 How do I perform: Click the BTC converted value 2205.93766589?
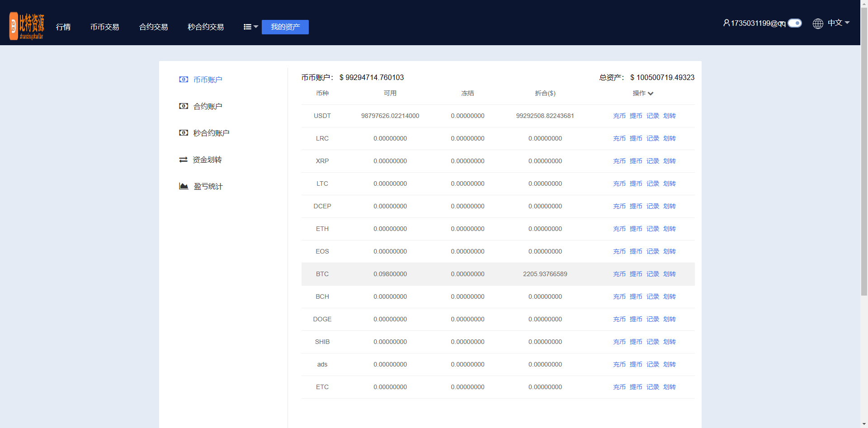545,274
